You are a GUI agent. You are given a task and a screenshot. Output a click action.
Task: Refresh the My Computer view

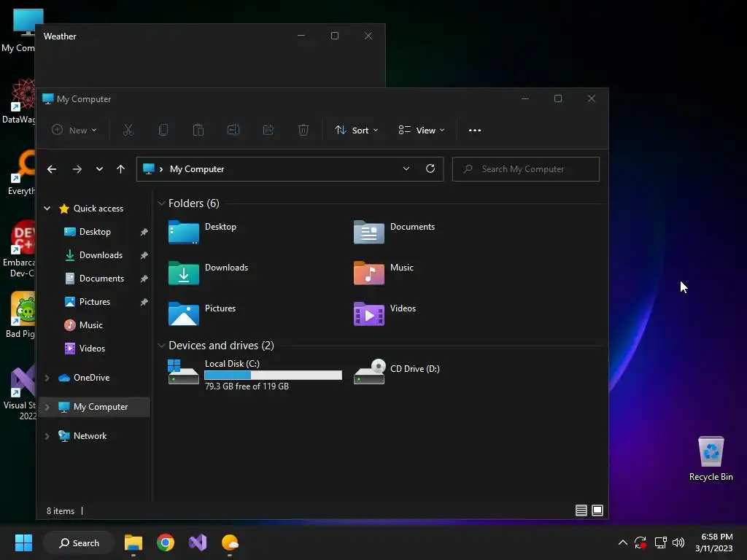(430, 168)
